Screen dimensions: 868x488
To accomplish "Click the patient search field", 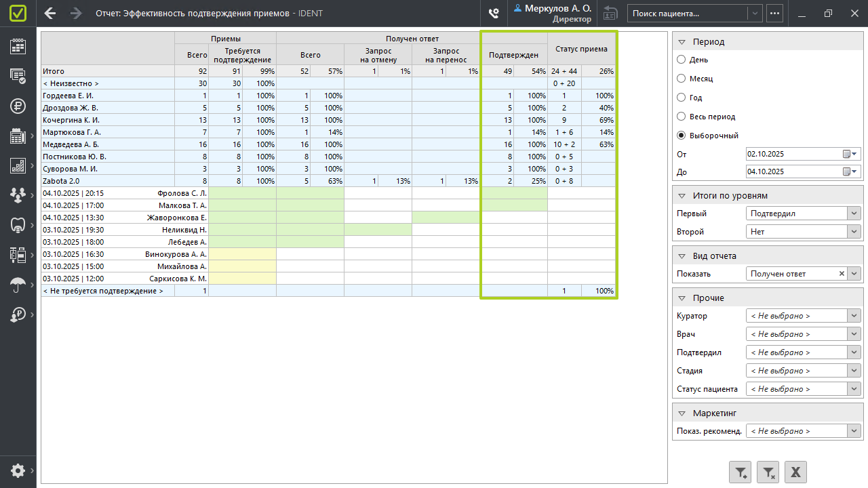I will coord(687,13).
